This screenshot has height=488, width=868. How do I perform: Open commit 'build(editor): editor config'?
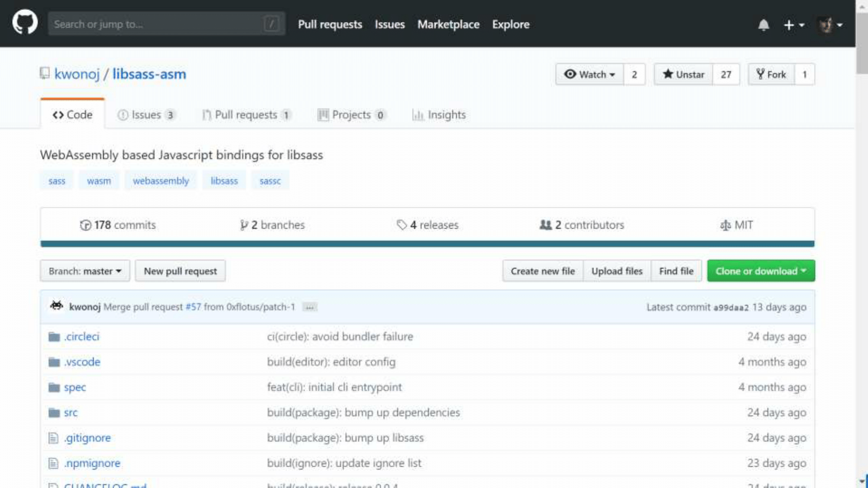[x=331, y=361]
